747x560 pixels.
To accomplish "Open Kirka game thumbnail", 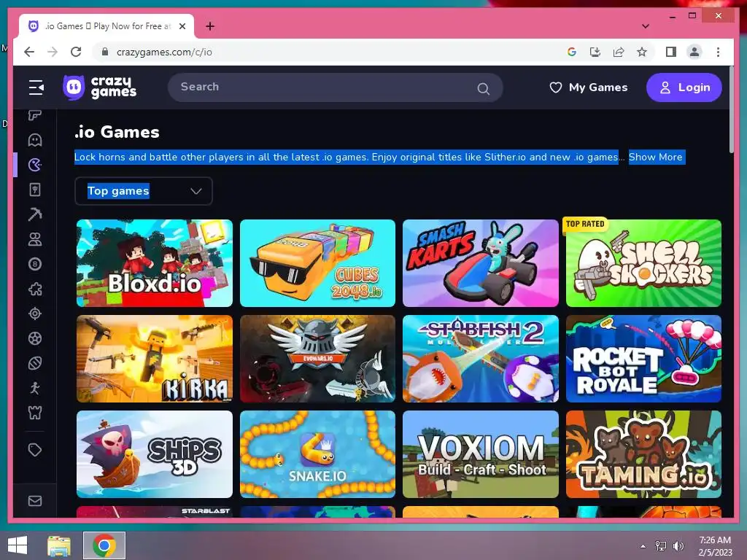I will click(x=155, y=359).
